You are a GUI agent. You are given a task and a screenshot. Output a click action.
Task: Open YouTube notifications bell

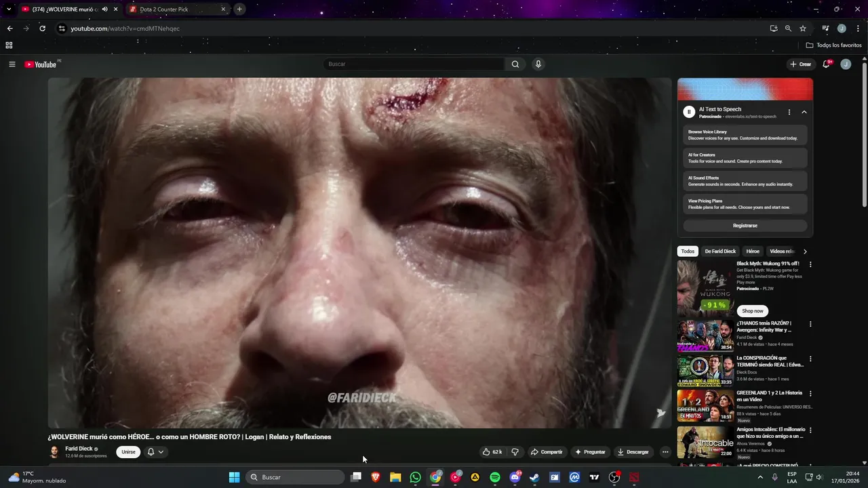pyautogui.click(x=827, y=64)
